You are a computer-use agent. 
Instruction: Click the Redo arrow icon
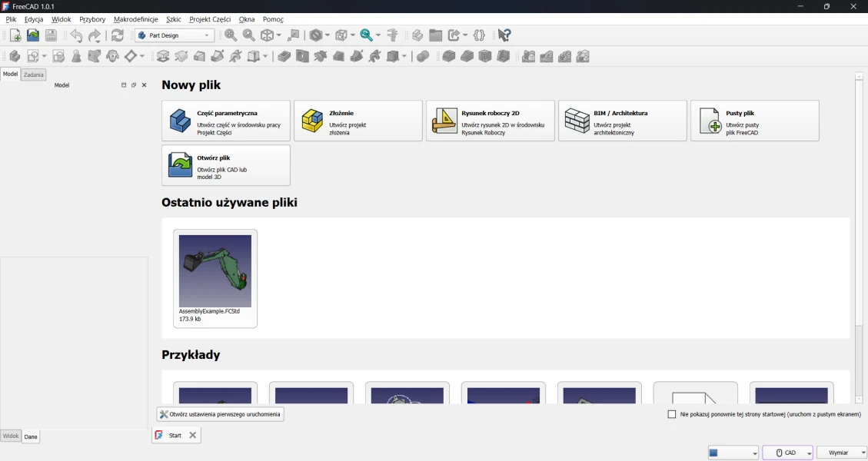click(94, 35)
